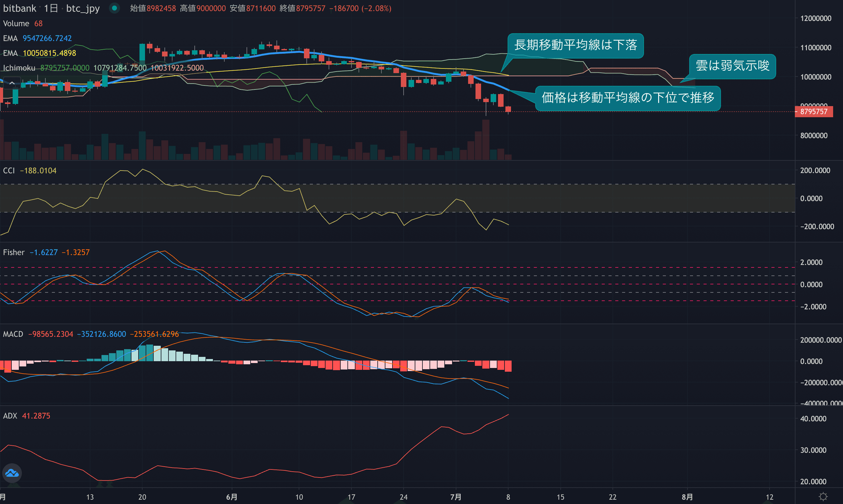Select the blue EMA 9547266 legend
The image size is (843, 504).
(x=37, y=38)
